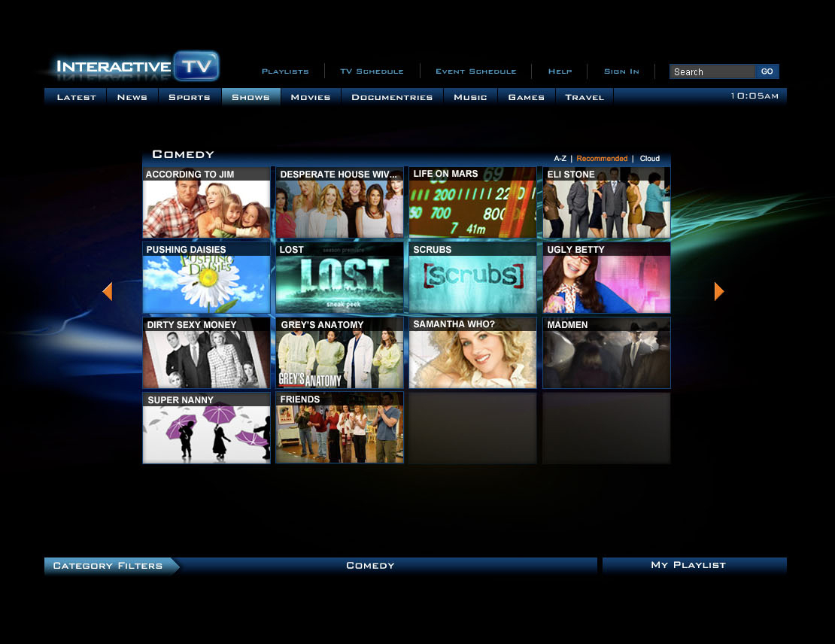835x644 pixels.
Task: Switch to the Movies tab
Action: click(x=311, y=96)
